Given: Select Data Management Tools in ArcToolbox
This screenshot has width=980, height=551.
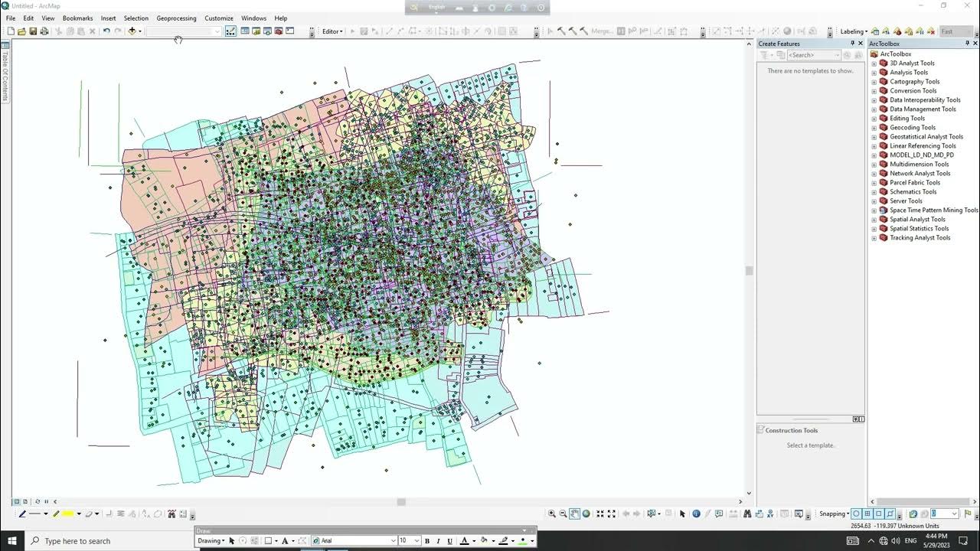Looking at the screenshot, I should pos(923,109).
